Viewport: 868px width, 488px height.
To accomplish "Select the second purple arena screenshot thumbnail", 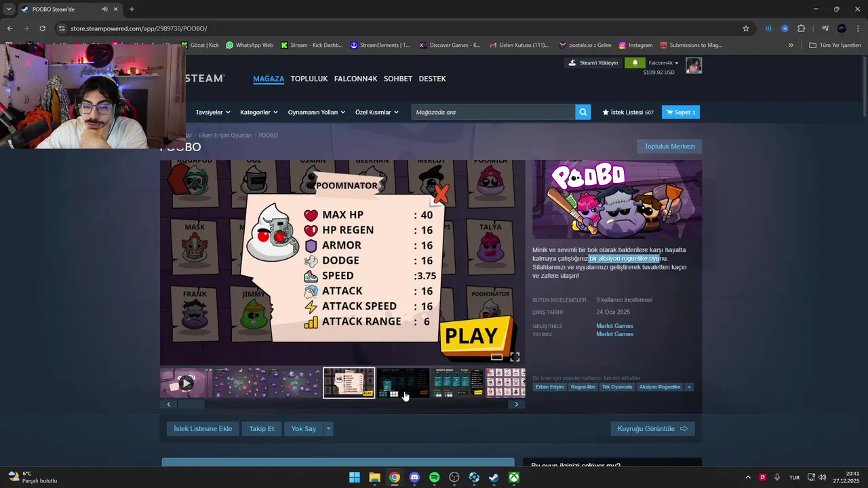I will 240,383.
